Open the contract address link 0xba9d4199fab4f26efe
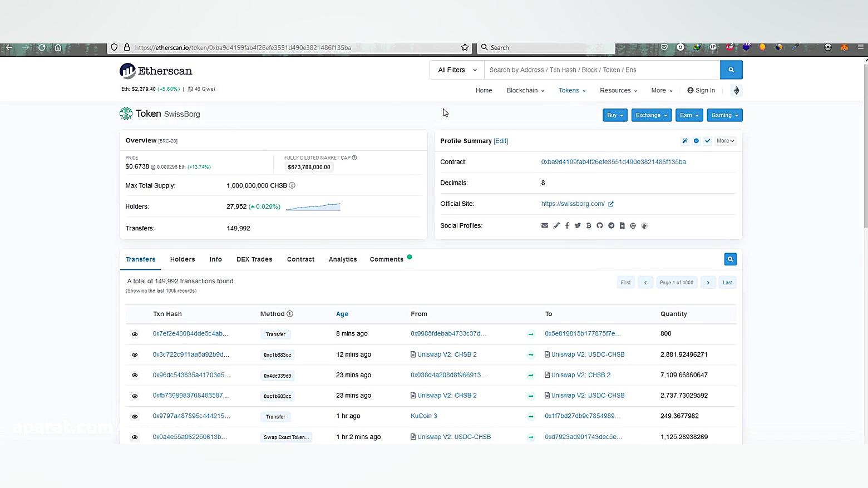Image resolution: width=868 pixels, height=488 pixels. (613, 162)
